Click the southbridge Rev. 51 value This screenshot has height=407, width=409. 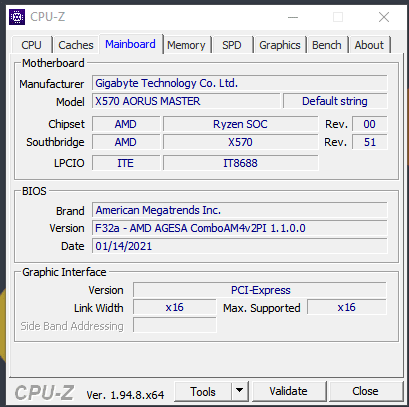[x=369, y=142]
